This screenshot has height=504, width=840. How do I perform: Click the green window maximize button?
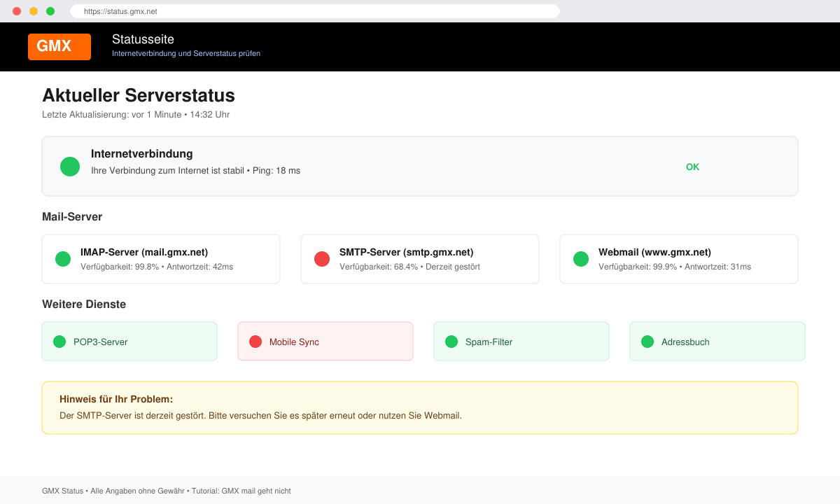(x=50, y=11)
